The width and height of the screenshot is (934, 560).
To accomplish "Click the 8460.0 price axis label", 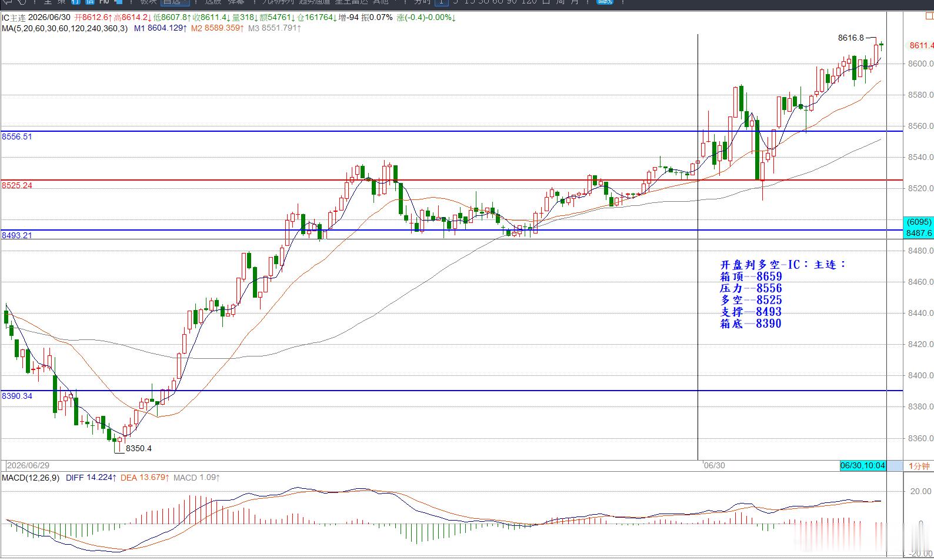I will (920, 282).
